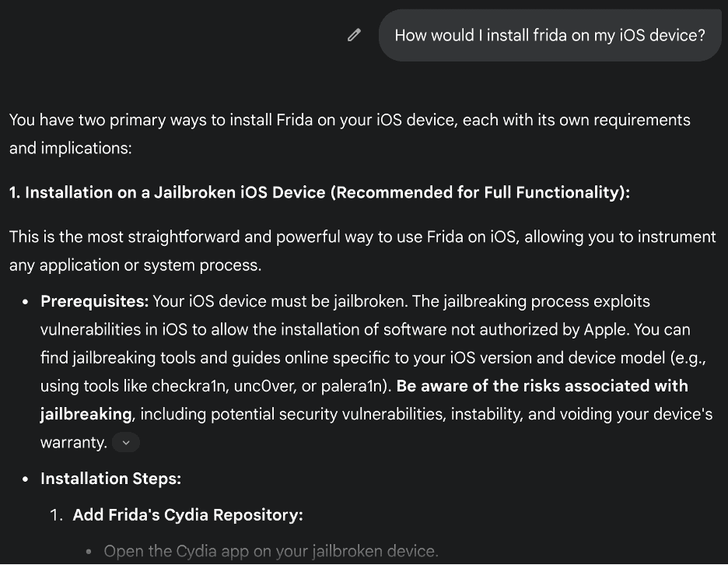
Task: Click the intro sentence about two primary ways
Action: (x=349, y=134)
